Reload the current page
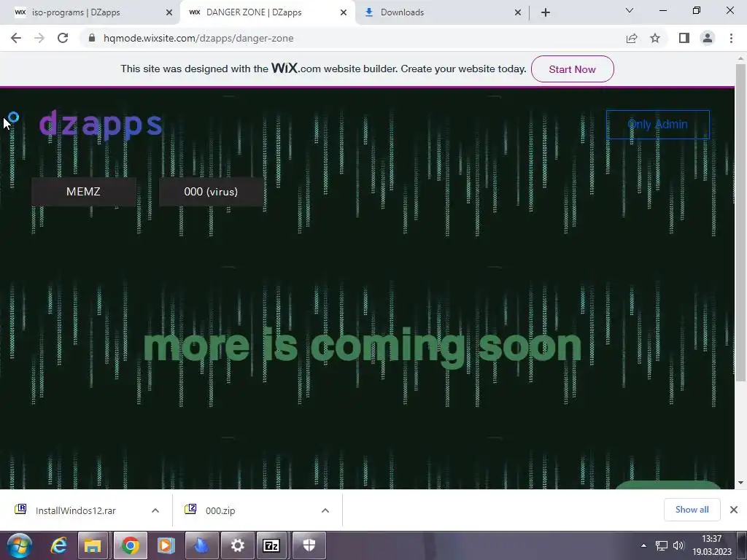The width and height of the screenshot is (747, 560). point(63,38)
